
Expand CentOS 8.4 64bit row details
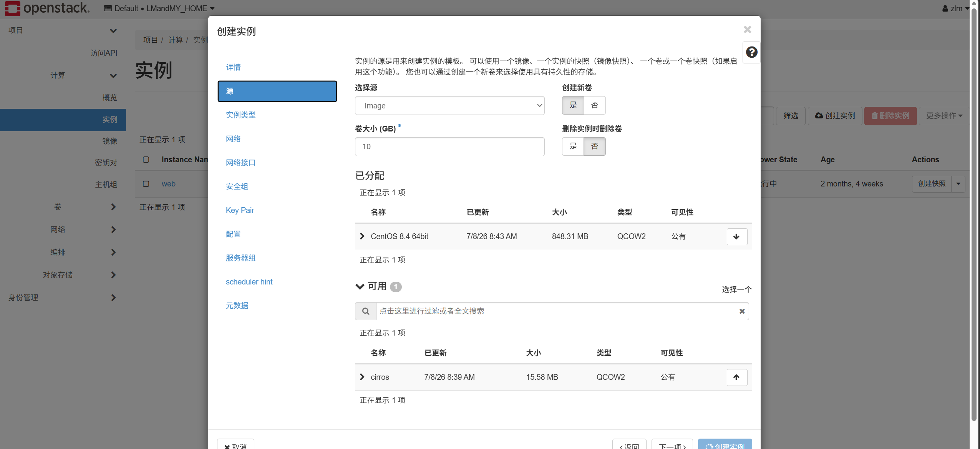click(362, 236)
